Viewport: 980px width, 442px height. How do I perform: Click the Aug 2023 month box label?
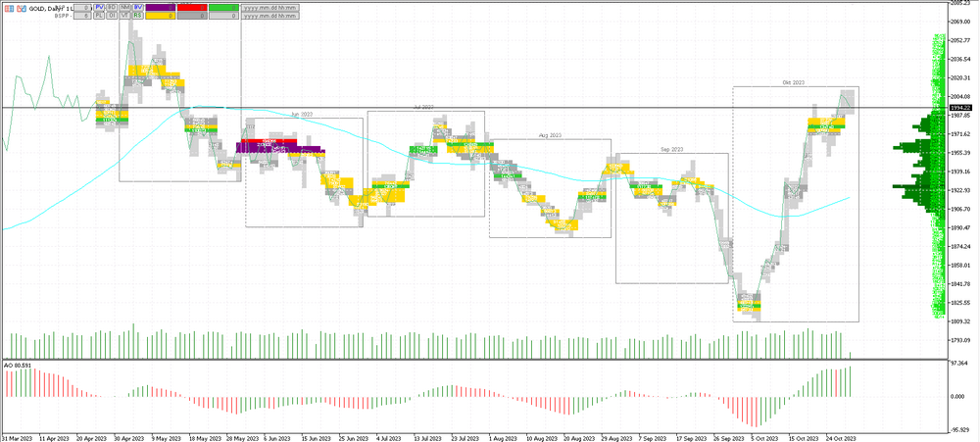click(x=550, y=135)
